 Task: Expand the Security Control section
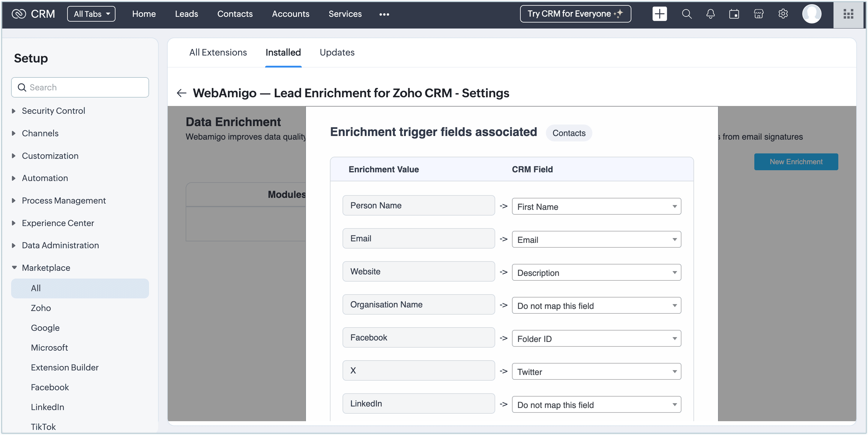(53, 110)
